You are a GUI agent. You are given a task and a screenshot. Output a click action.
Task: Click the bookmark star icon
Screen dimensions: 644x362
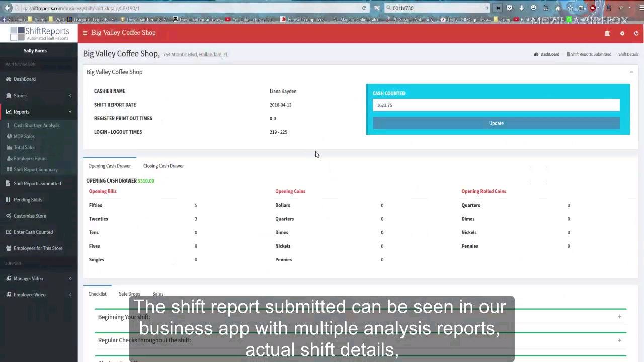coord(570,8)
